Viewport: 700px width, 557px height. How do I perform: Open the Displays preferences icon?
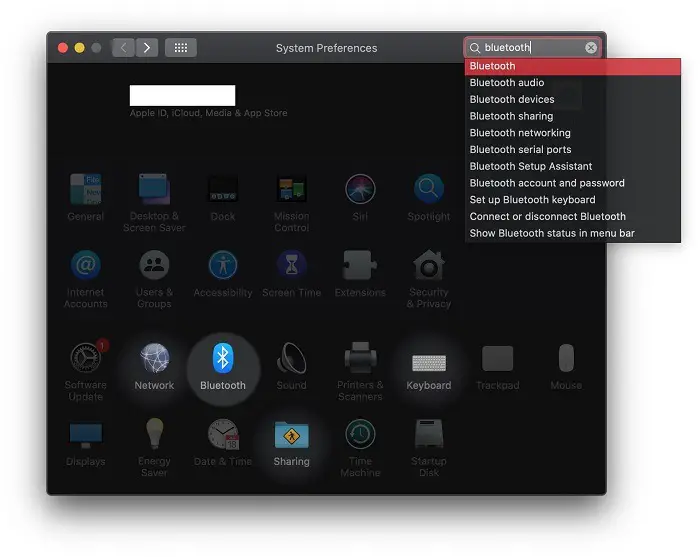coord(86,435)
